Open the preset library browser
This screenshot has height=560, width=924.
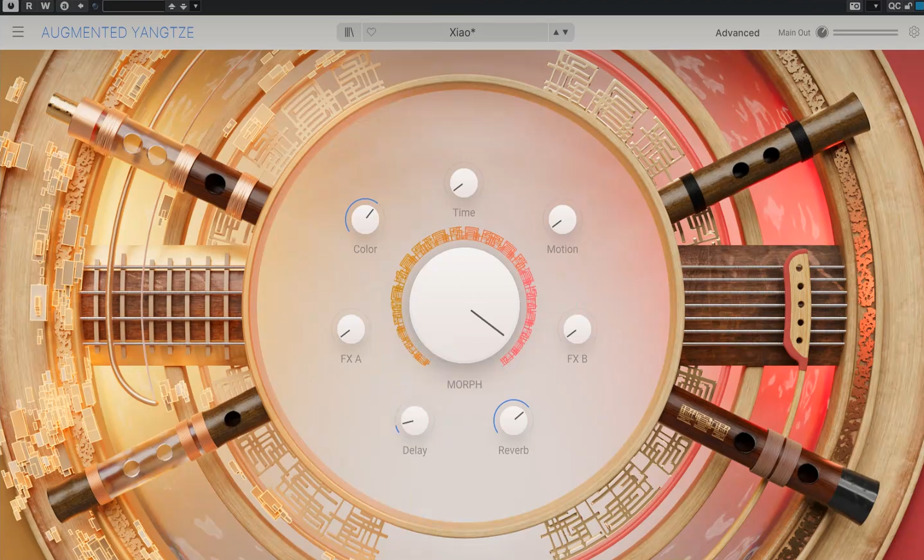[349, 32]
